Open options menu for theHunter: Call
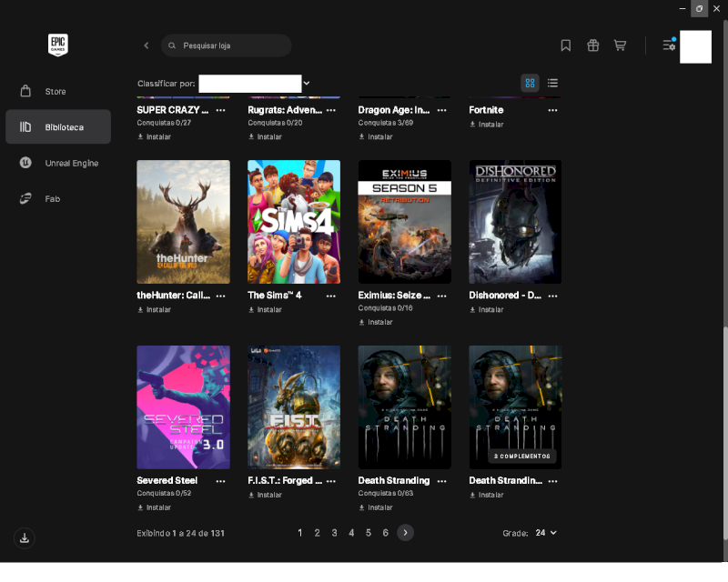 point(220,296)
